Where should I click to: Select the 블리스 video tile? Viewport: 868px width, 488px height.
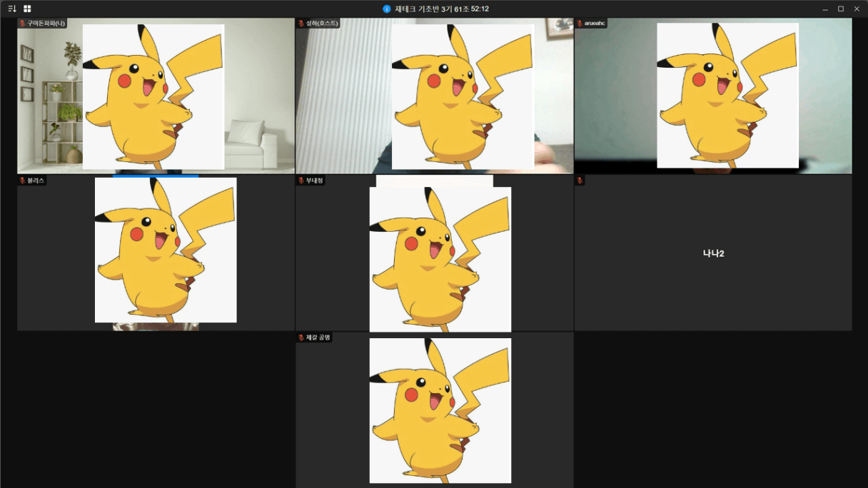coord(156,253)
